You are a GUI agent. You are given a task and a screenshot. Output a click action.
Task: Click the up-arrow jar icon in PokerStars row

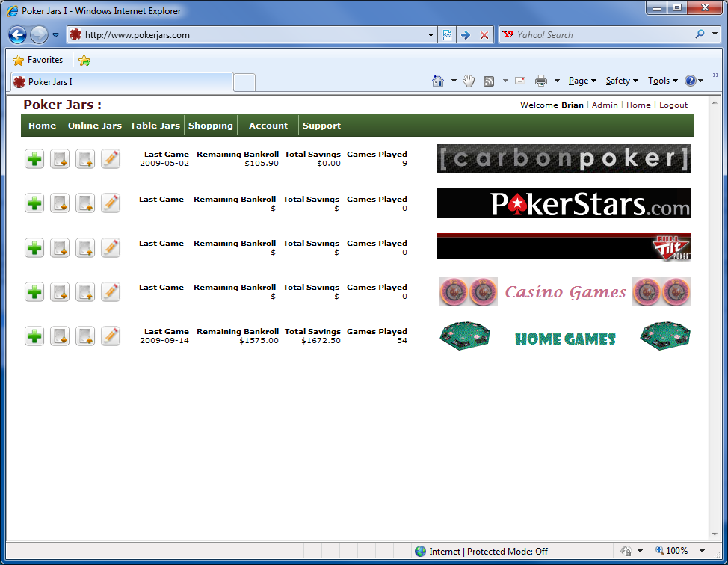point(85,203)
